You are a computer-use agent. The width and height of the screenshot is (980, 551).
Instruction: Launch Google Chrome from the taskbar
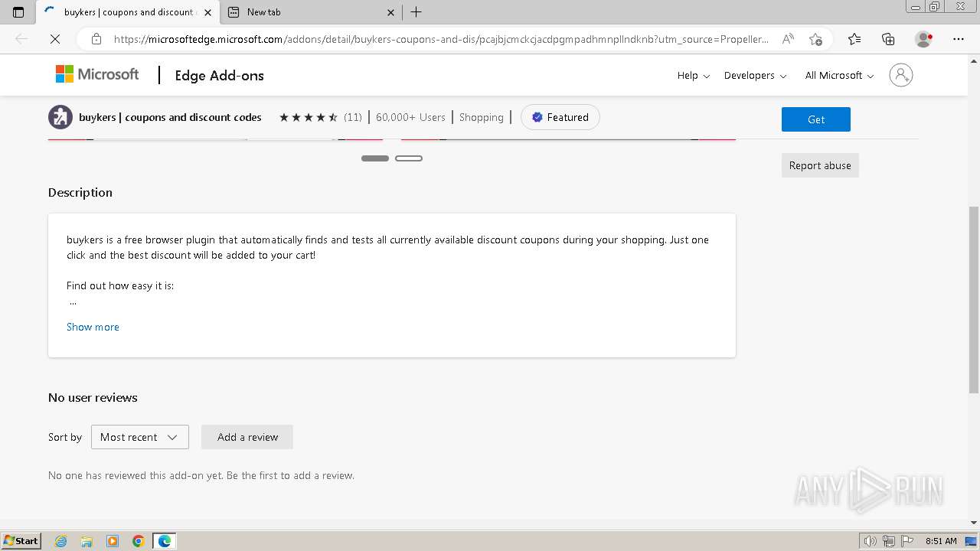[139, 541]
